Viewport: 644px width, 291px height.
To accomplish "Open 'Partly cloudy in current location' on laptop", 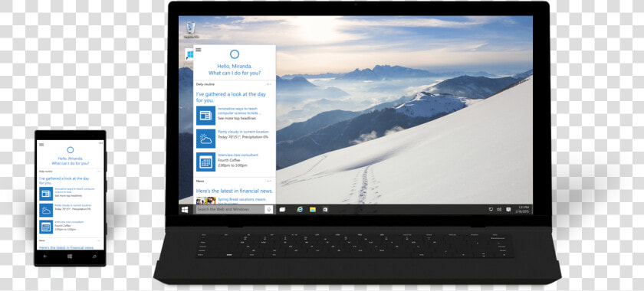I will click(x=243, y=132).
